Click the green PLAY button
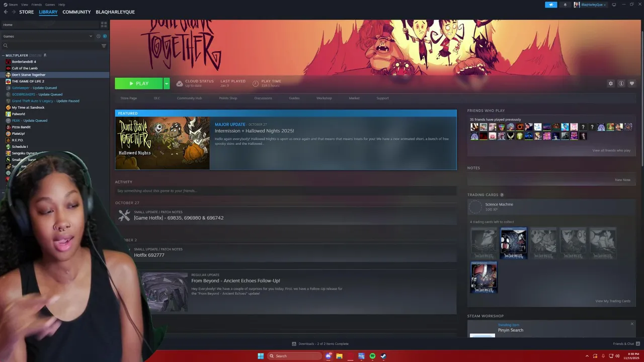This screenshot has height=362, width=644. click(x=139, y=83)
